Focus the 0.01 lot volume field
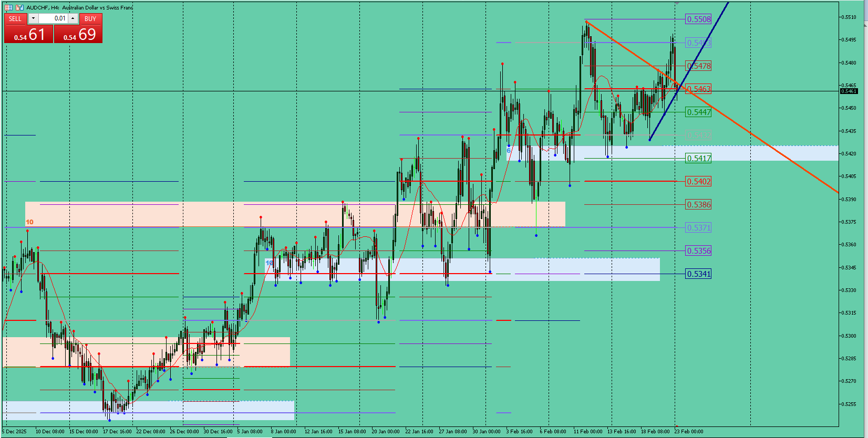 click(53, 18)
